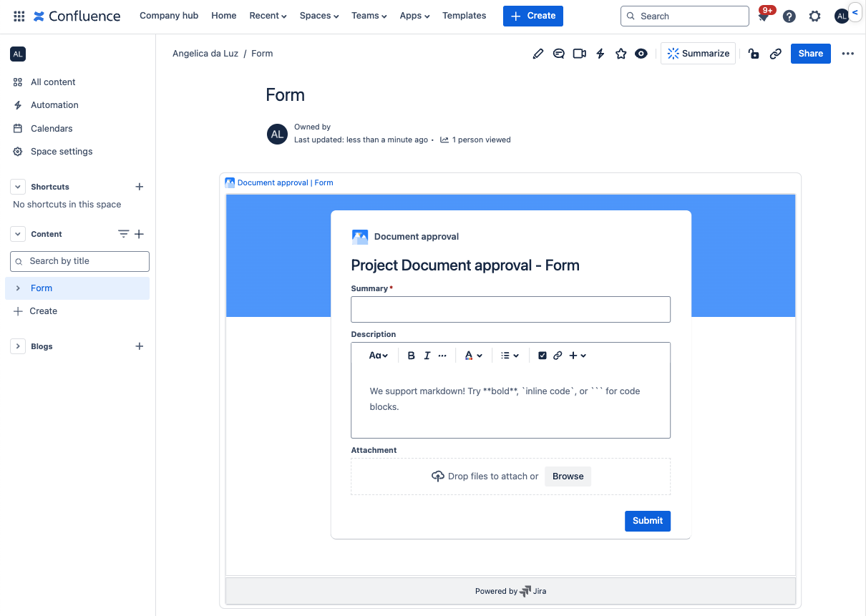Open Templates in the top navigation

click(464, 16)
